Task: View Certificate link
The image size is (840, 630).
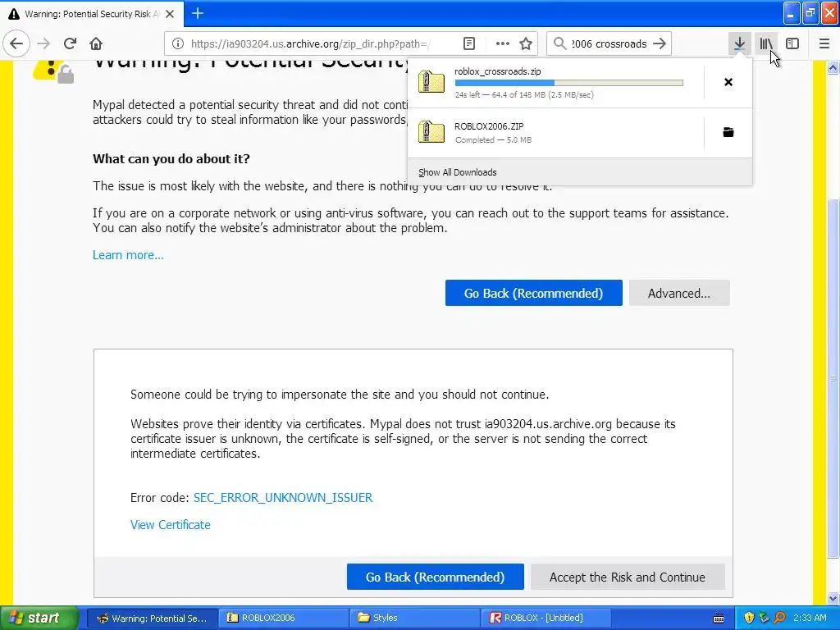Action: tap(171, 525)
